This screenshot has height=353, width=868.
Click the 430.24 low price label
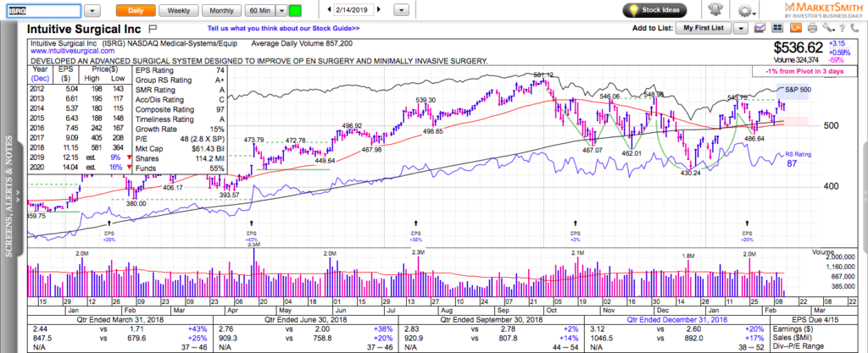[x=691, y=173]
